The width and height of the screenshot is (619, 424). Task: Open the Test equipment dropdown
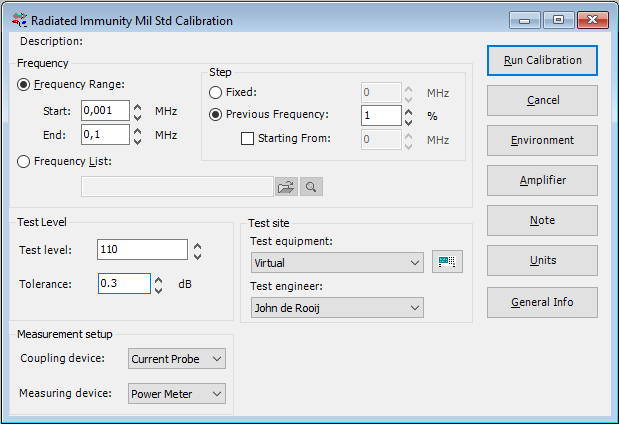(337, 263)
